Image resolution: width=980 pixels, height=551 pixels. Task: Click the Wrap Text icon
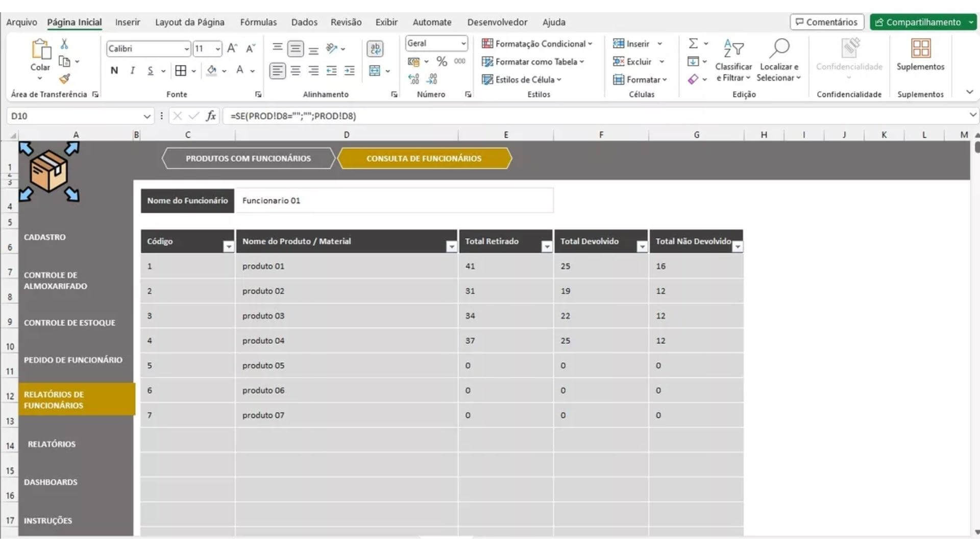point(375,48)
